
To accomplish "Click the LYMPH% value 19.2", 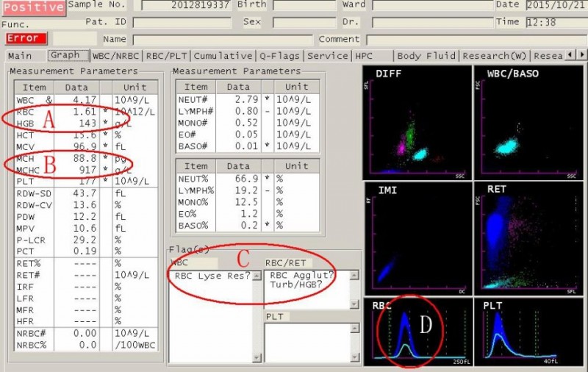I will pyautogui.click(x=246, y=190).
